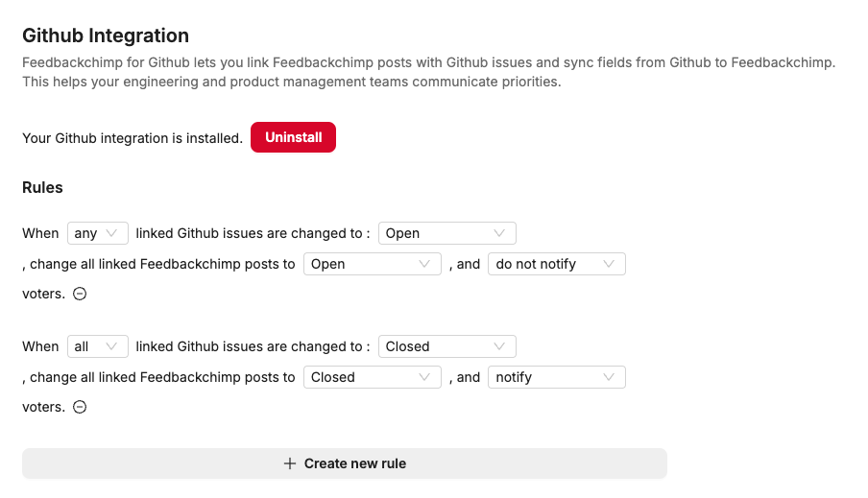The width and height of the screenshot is (868, 498).
Task: Remove the first rule with the minus icon
Action: click(x=80, y=294)
